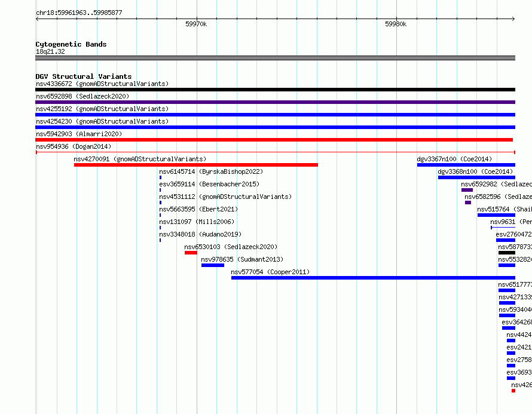Select the 18q21.32 cytogenetic band label
The width and height of the screenshot is (532, 414).
pos(50,51)
